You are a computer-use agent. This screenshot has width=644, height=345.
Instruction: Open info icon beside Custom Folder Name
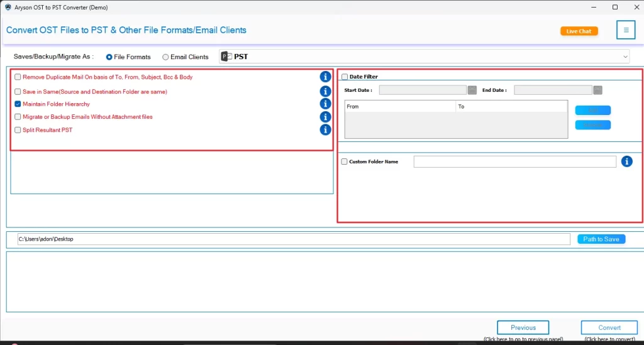(x=627, y=162)
